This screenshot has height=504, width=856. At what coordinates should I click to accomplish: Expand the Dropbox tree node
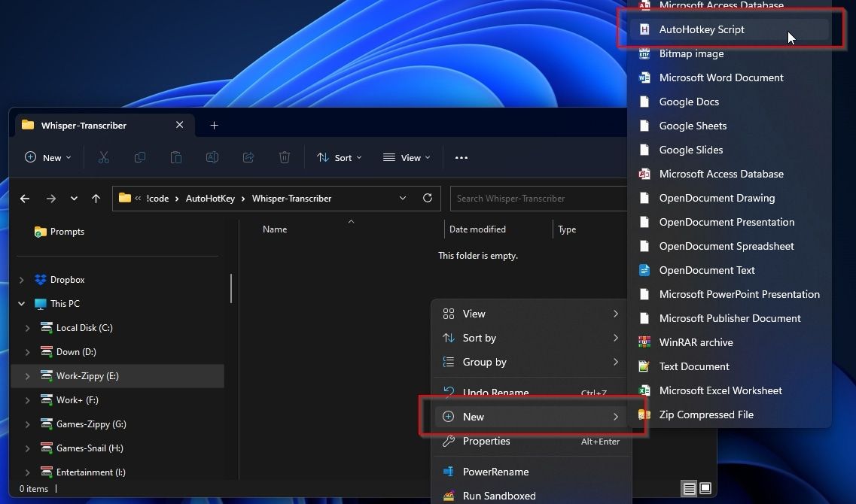tap(22, 280)
